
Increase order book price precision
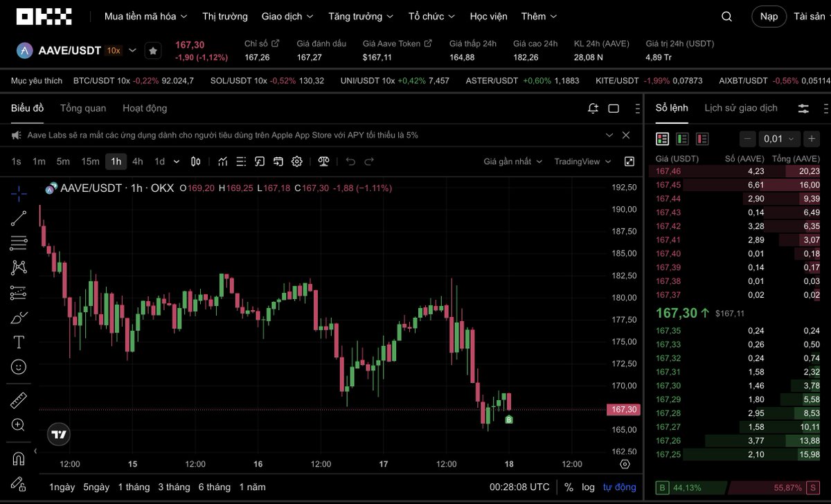pyautogui.click(x=812, y=138)
